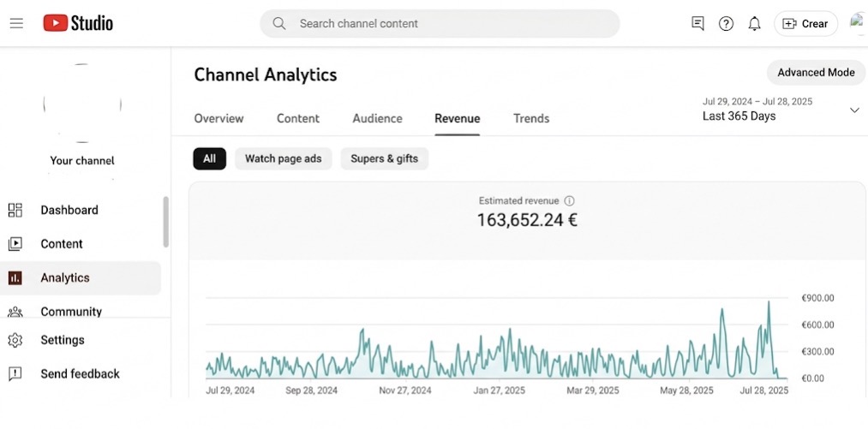Open the hamburger navigation menu
This screenshot has width=868, height=429.
coord(16,23)
